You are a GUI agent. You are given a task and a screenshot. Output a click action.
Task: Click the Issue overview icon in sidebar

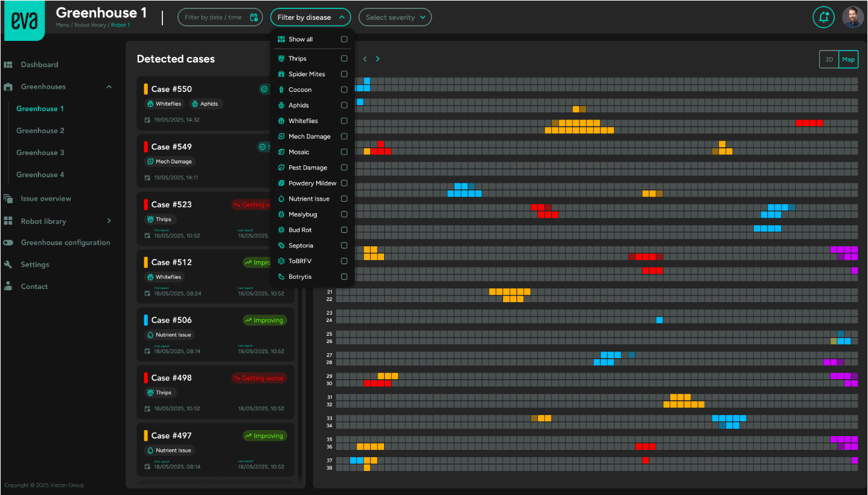point(8,199)
